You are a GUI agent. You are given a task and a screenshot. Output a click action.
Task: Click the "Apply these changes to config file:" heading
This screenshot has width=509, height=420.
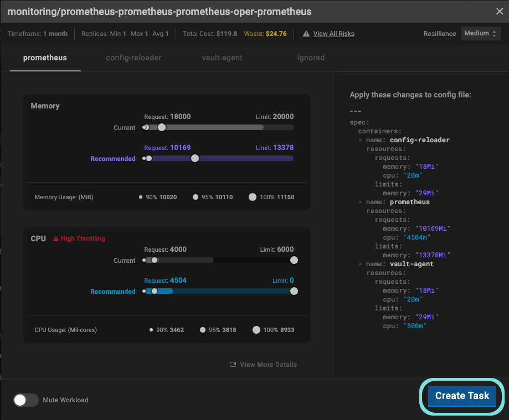click(410, 95)
